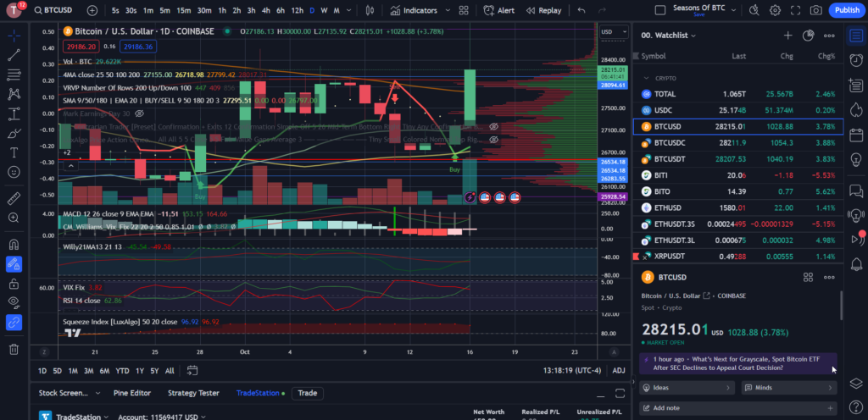The image size is (868, 420).
Task: Switch to the Strategy Tester tab
Action: (x=193, y=394)
